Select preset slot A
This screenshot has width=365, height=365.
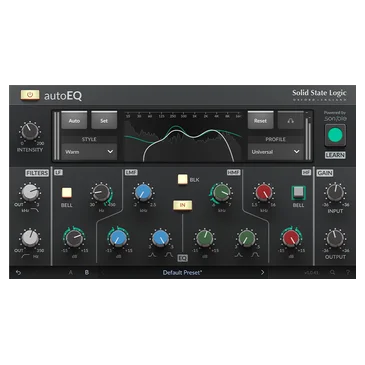[x=71, y=272]
